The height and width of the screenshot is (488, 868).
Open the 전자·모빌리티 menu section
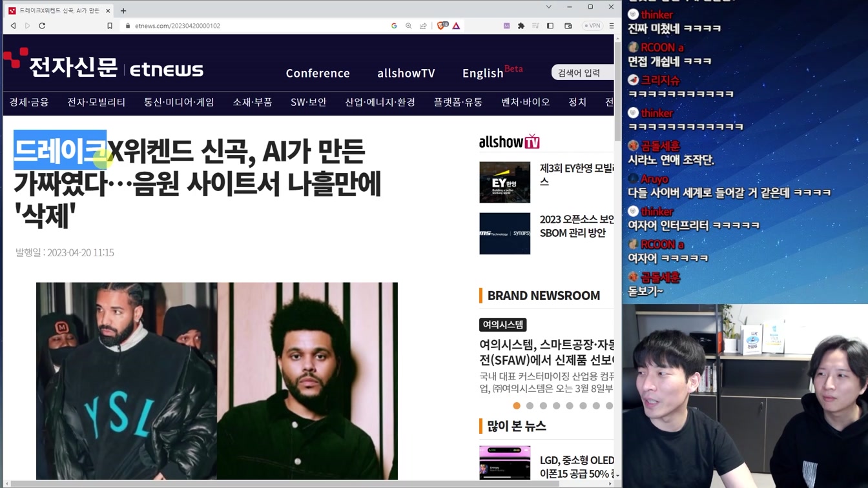tap(96, 102)
